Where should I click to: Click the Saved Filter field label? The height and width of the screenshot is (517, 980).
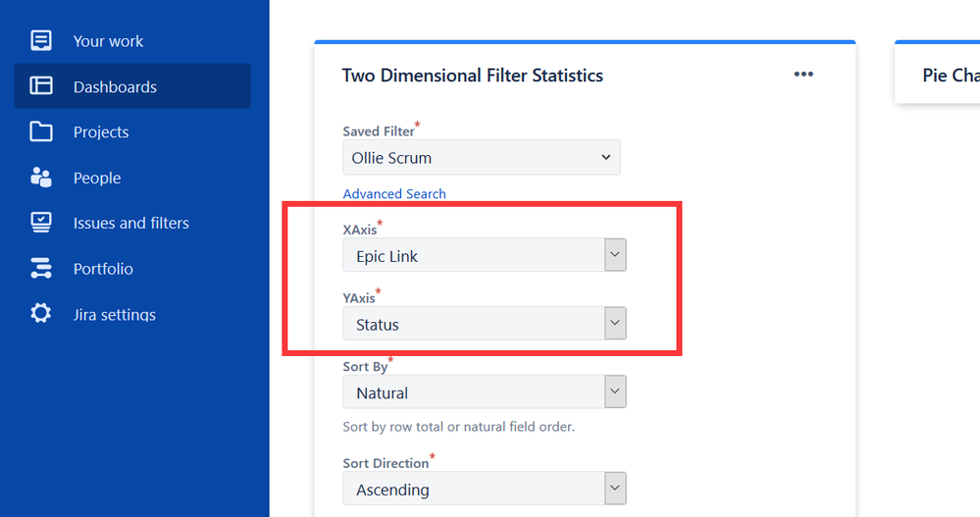pyautogui.click(x=378, y=131)
